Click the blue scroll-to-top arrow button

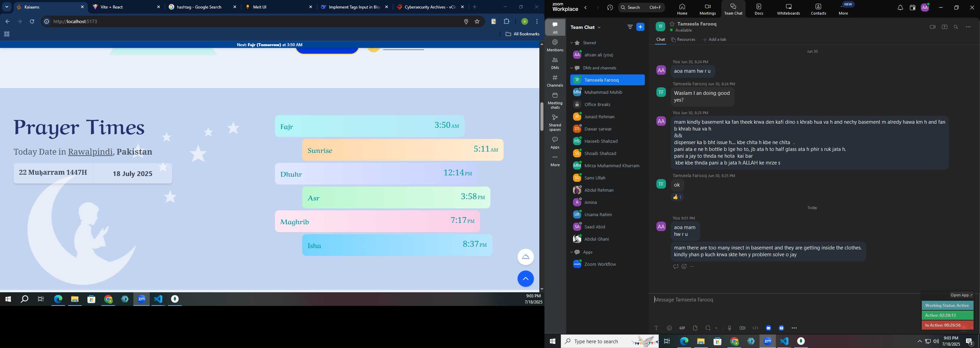[525, 279]
